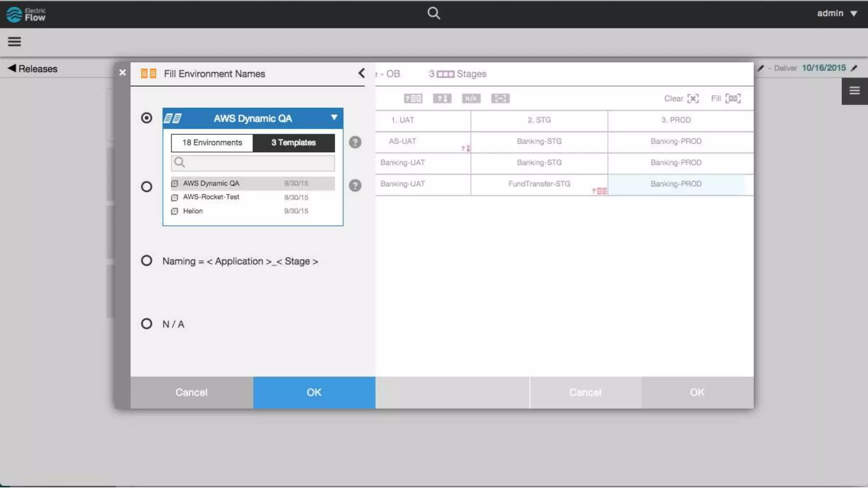This screenshot has height=488, width=868.
Task: Select the second, unlabeled radio button
Action: 147,186
